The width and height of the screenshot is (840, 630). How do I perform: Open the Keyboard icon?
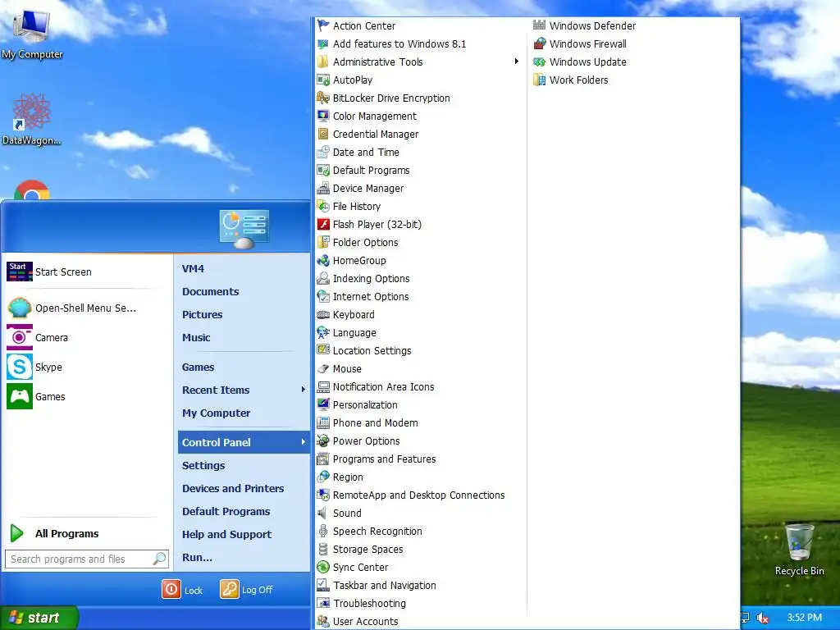[x=323, y=314]
